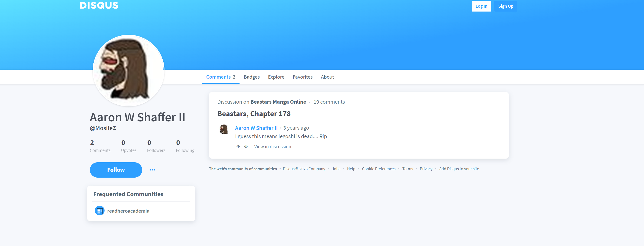
Task: Click the Aaron W Shaffer II profile name heading
Action: pyautogui.click(x=138, y=117)
